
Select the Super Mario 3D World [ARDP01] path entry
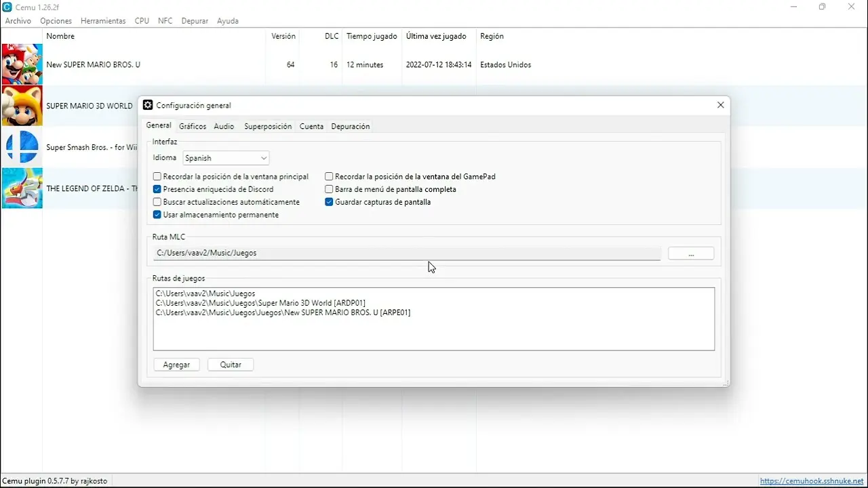click(261, 303)
